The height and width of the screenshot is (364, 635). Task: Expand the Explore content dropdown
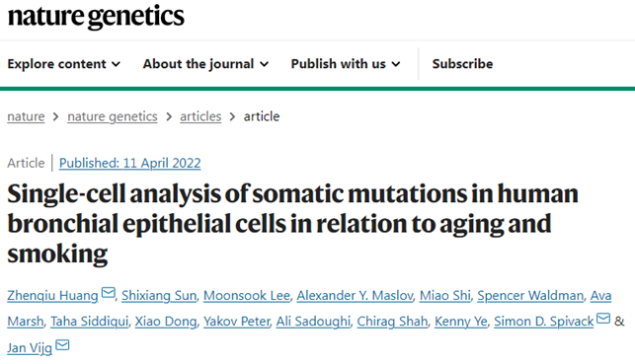point(64,64)
